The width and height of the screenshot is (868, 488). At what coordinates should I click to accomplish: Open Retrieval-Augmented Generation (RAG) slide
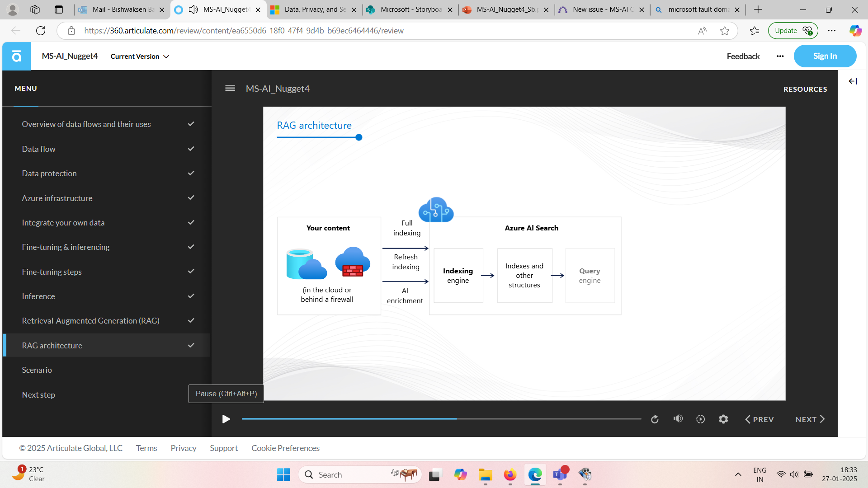(x=107, y=321)
